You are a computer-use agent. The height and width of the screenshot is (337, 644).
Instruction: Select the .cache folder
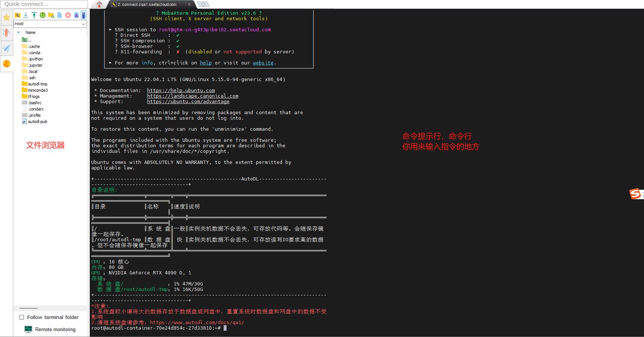31,46
